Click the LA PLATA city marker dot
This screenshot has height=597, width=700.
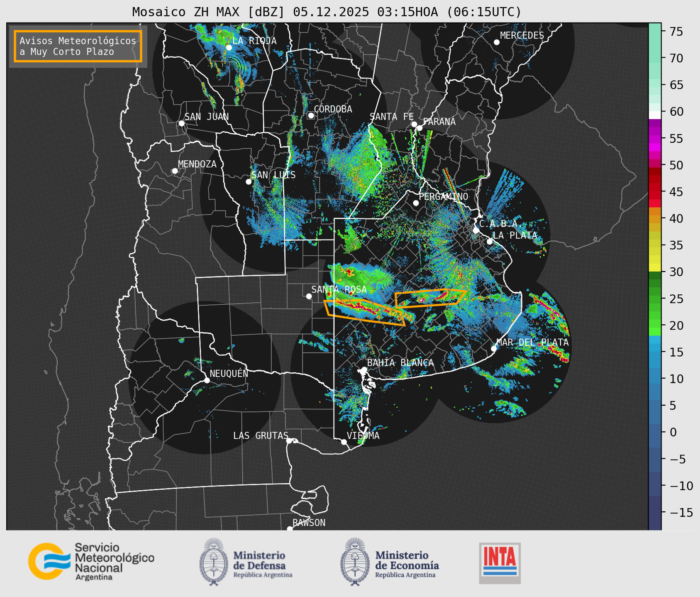(490, 242)
